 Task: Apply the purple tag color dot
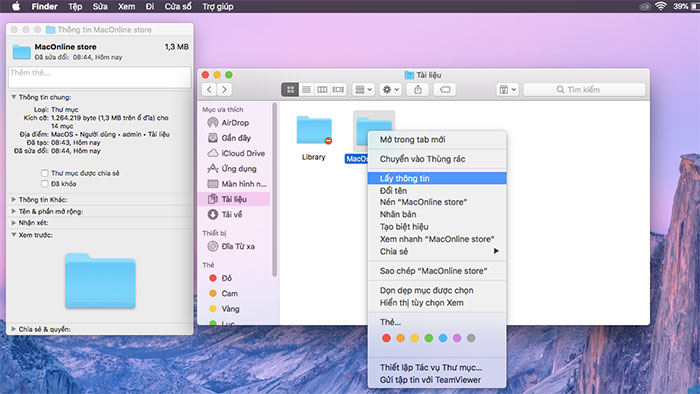point(457,338)
